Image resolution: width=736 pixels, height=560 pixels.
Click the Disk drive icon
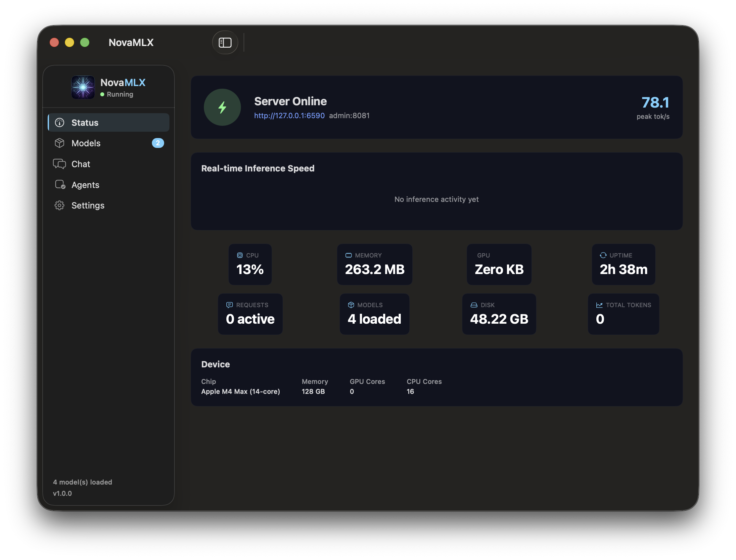(474, 305)
